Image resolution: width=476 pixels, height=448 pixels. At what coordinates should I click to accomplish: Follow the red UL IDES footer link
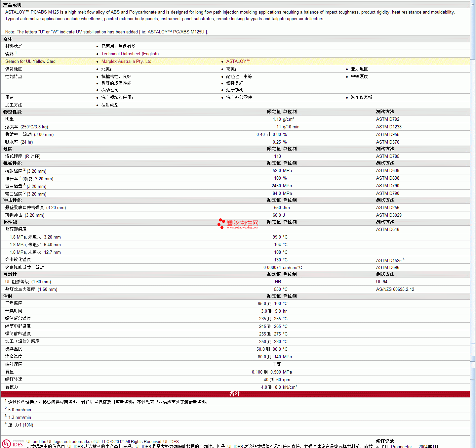click(171, 441)
